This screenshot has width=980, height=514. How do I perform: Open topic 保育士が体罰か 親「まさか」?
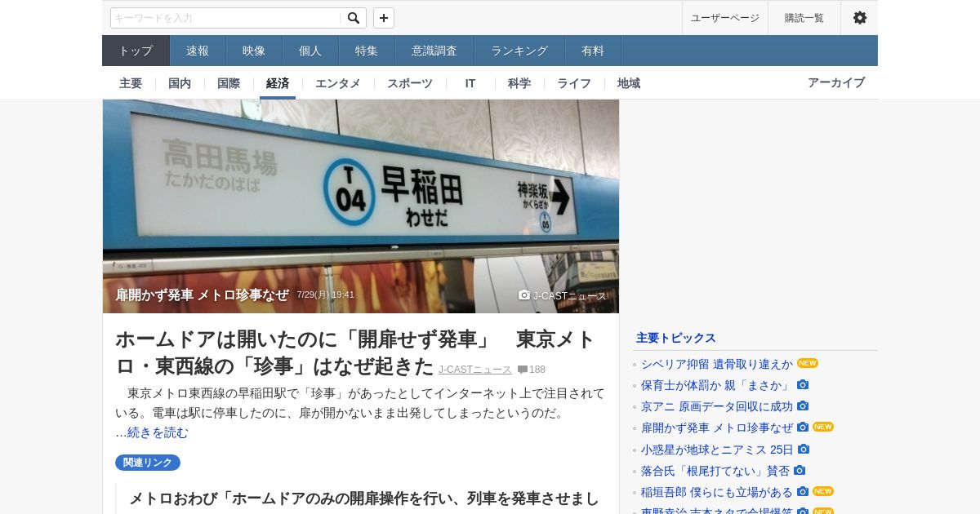(717, 385)
